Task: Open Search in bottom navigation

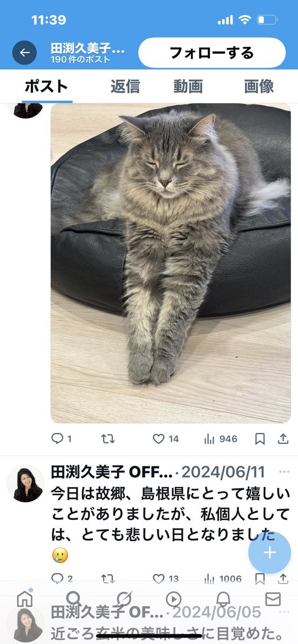Action: point(74,599)
